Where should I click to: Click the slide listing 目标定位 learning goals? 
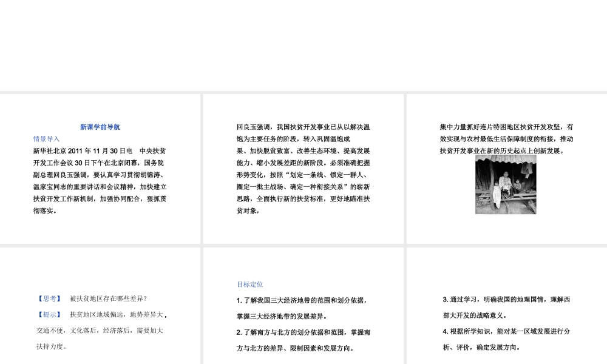point(303,305)
